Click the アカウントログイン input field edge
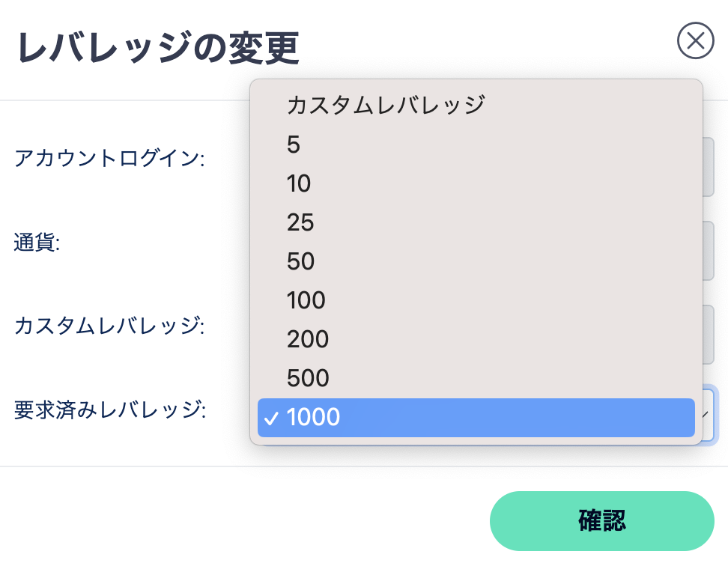This screenshot has height=572, width=728. point(709,166)
